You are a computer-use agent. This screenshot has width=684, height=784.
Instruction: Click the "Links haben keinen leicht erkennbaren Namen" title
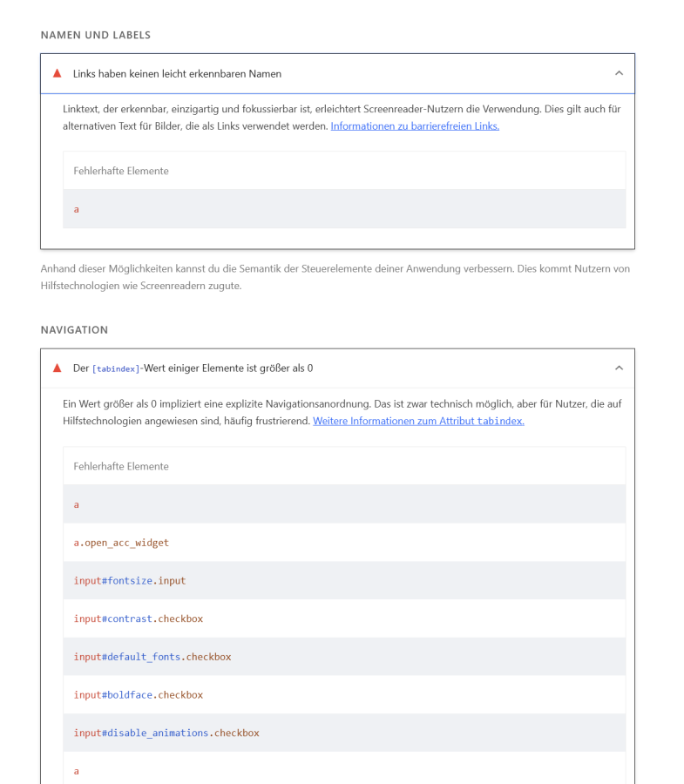[177, 74]
